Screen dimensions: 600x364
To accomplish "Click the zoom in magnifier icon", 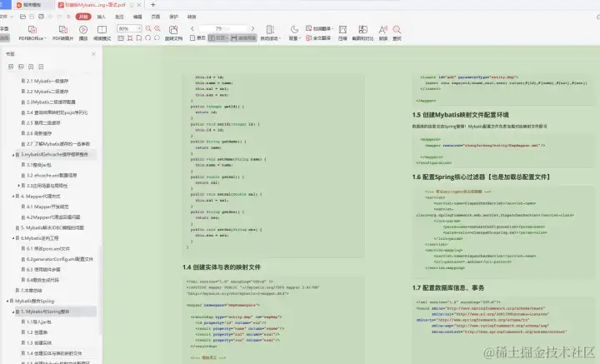I will coord(157,28).
